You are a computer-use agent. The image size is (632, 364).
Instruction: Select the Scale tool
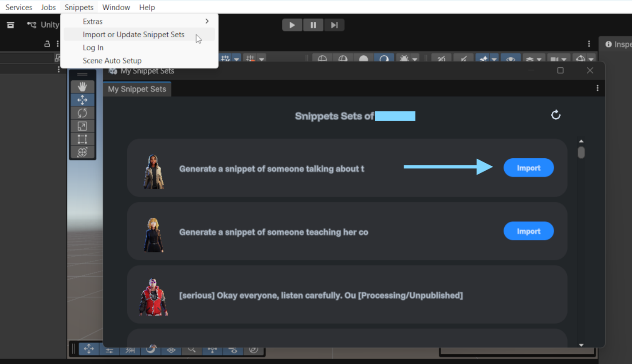coord(82,126)
